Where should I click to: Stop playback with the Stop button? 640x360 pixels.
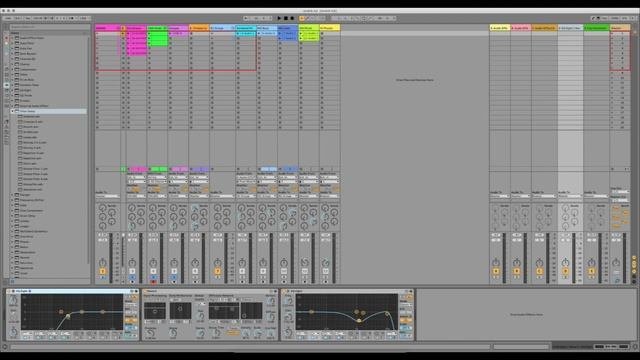[x=286, y=18]
